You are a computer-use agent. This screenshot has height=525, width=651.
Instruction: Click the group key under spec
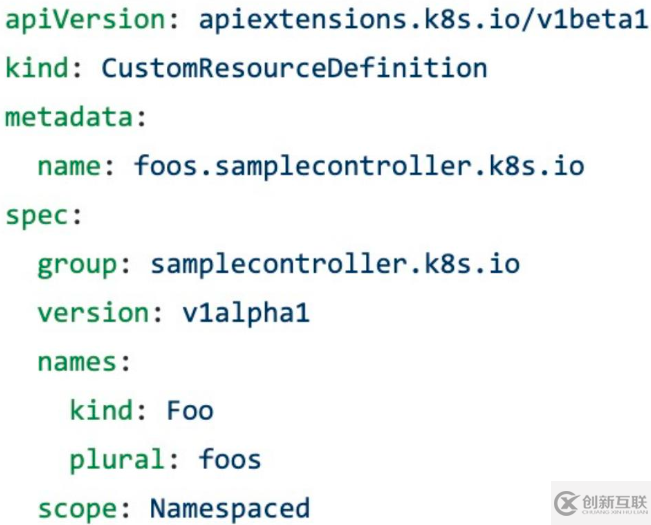(x=78, y=264)
